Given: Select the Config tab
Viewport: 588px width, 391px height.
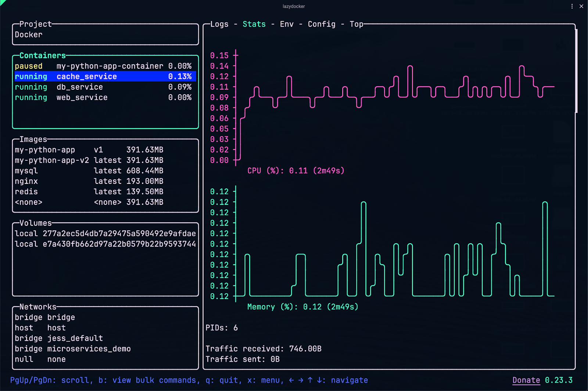Looking at the screenshot, I should pos(322,24).
